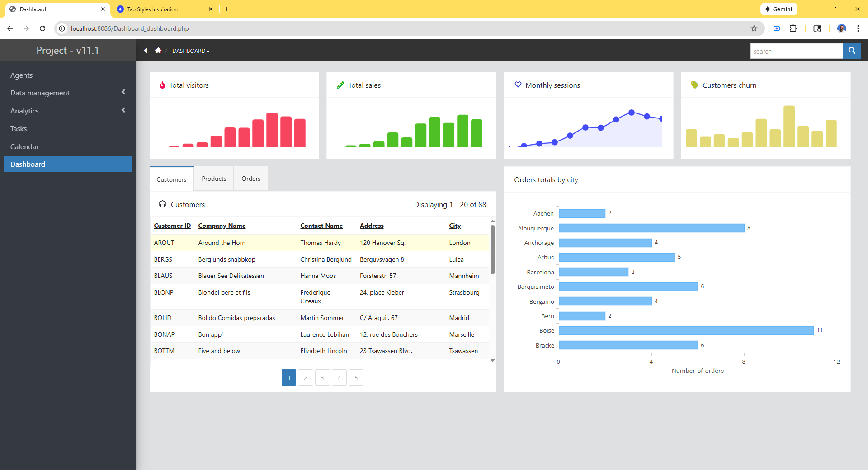The width and height of the screenshot is (868, 470).
Task: Click the sidebar collapse arrow icon
Action: pos(146,51)
